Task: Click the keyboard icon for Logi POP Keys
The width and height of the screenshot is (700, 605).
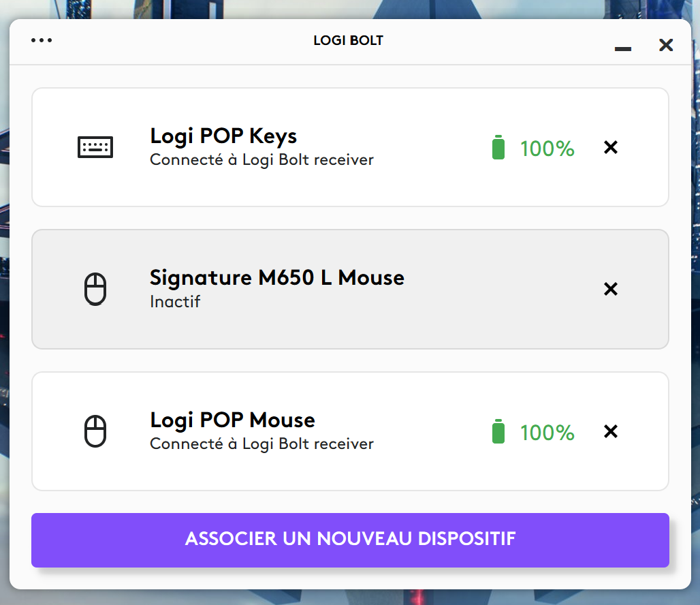Action: click(95, 147)
